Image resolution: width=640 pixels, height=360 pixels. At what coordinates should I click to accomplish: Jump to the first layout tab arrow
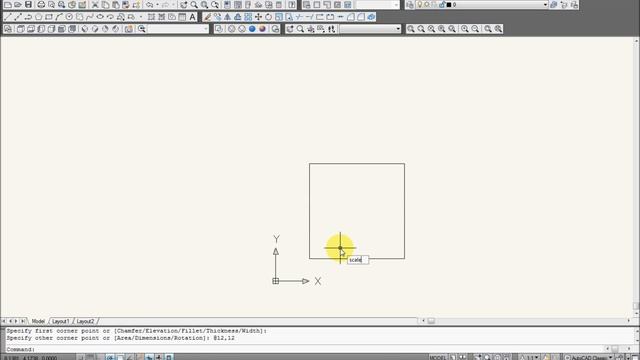coord(4,322)
